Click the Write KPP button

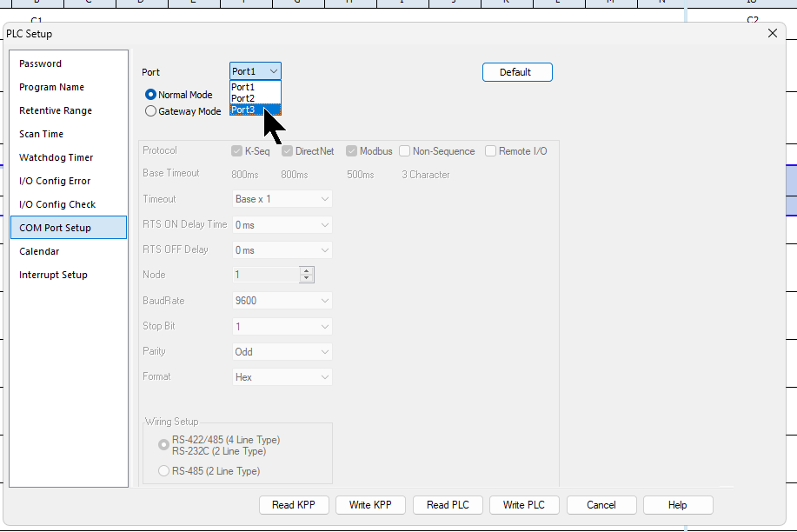370,505
